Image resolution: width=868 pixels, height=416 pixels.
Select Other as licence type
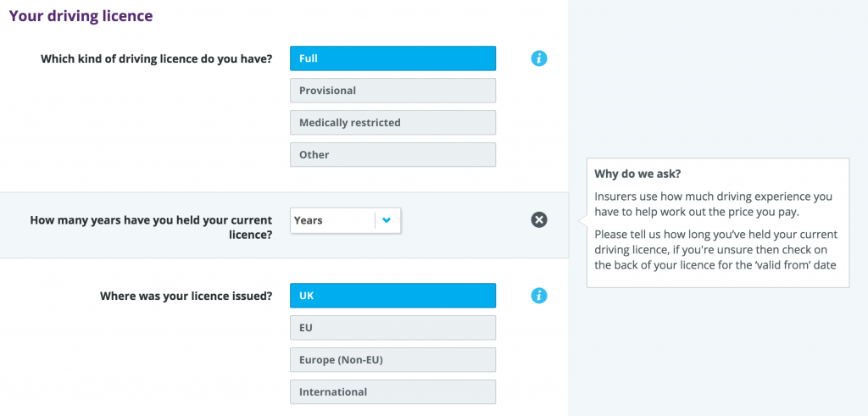[x=392, y=155]
